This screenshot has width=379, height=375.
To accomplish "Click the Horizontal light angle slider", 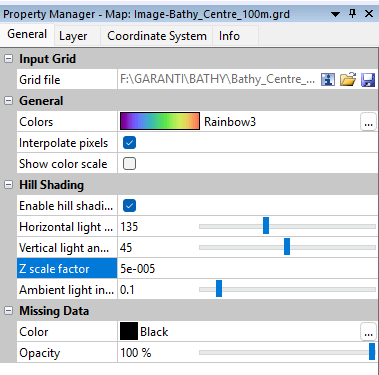I will [287, 226].
